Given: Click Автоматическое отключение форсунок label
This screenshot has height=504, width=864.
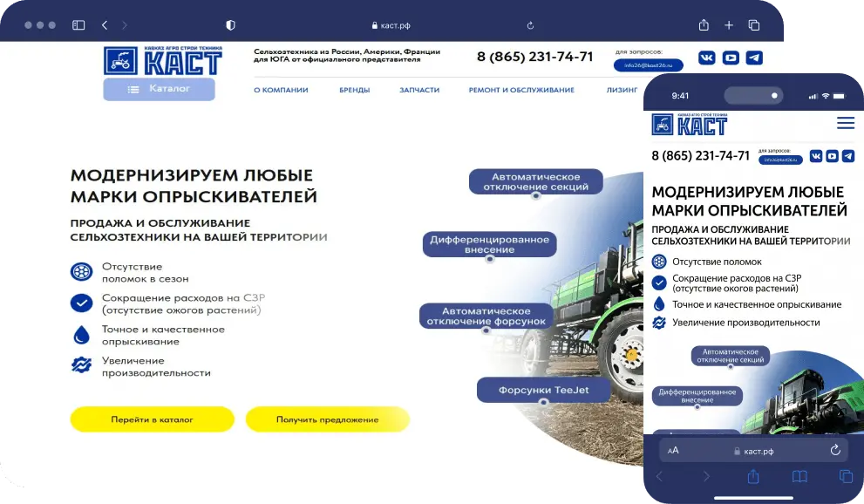Looking at the screenshot, I should (486, 316).
